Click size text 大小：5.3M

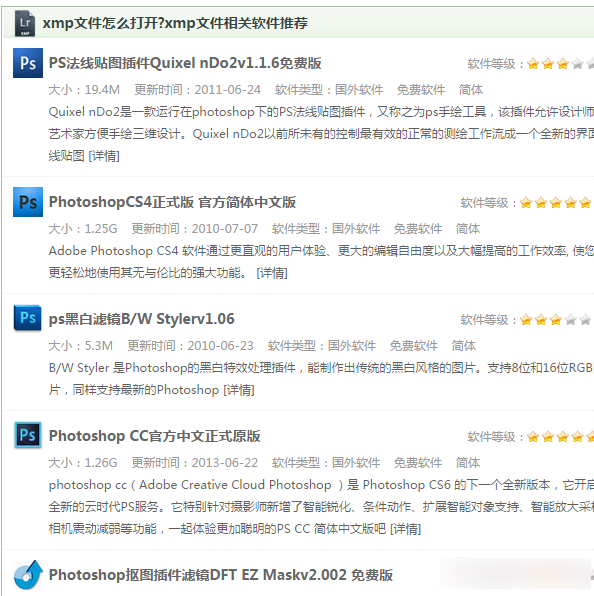pyautogui.click(x=81, y=346)
